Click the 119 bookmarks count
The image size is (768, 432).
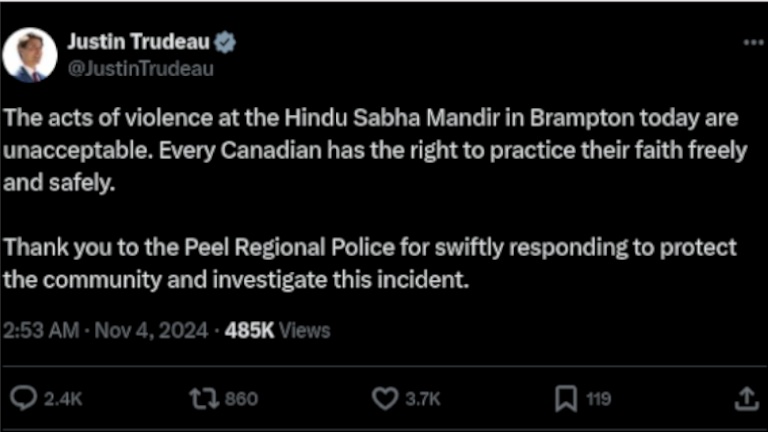pos(598,400)
